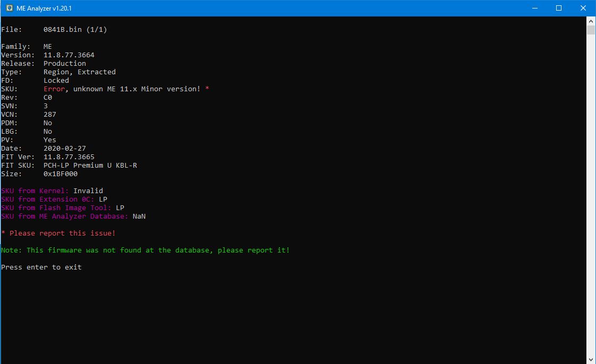Click the SKU from Flash Image Tool line
The height and width of the screenshot is (364, 596).
[x=63, y=208]
